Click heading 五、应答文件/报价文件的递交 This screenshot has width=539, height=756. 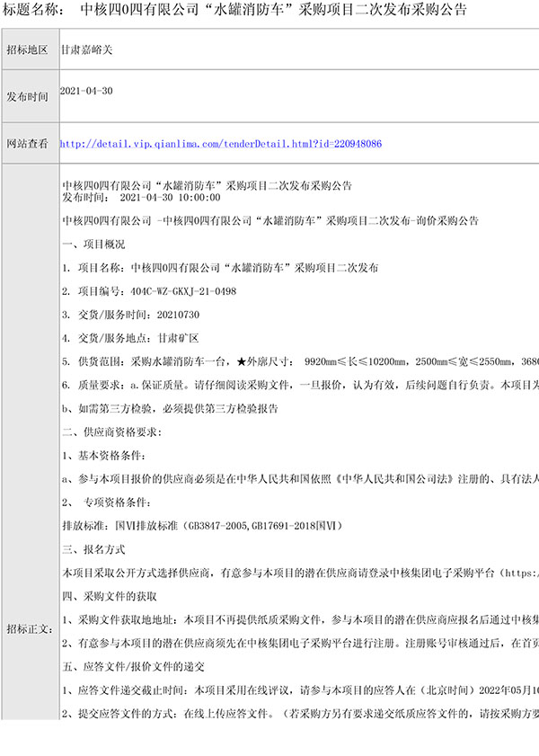tap(133, 667)
